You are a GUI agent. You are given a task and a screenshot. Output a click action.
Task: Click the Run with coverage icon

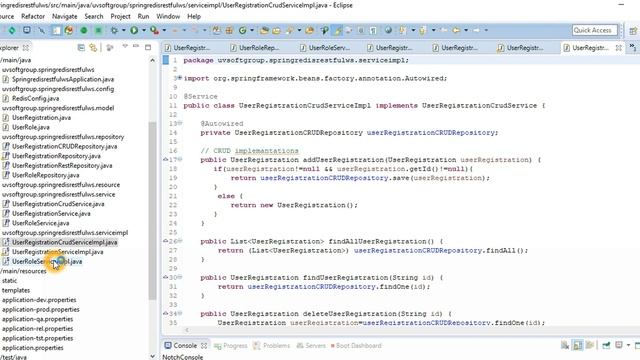pyautogui.click(x=154, y=30)
